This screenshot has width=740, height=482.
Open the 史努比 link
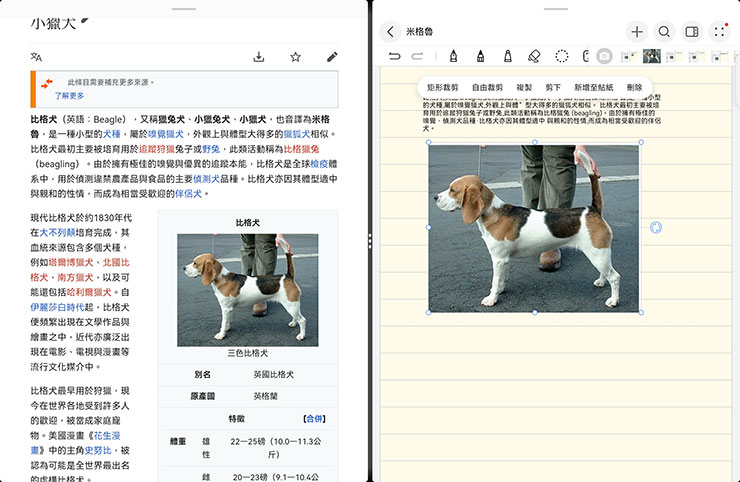pos(98,450)
